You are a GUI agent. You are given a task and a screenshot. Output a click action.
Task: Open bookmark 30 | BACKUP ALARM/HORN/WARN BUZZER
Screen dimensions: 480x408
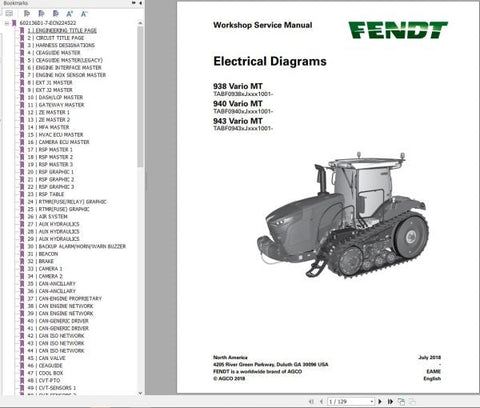(x=77, y=246)
